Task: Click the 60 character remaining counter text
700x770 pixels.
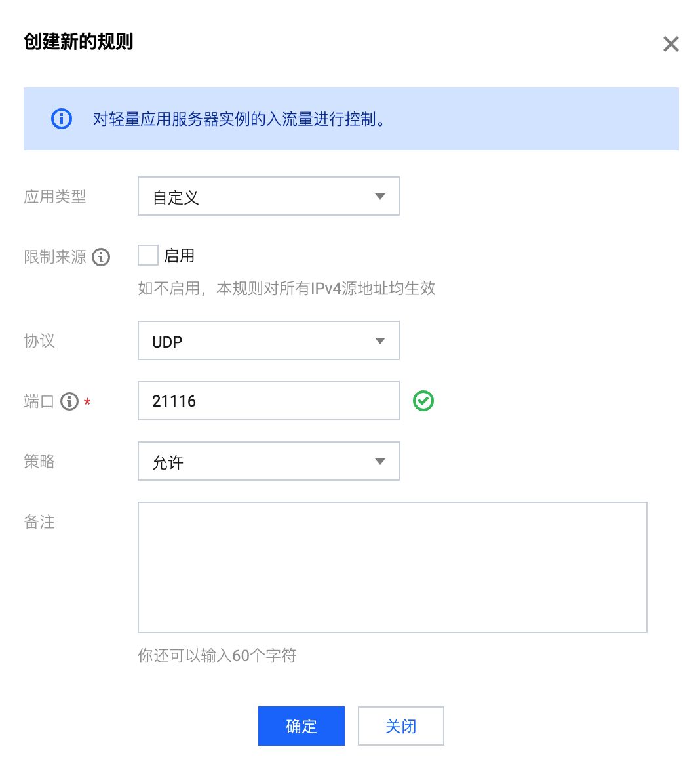Action: coord(217,655)
